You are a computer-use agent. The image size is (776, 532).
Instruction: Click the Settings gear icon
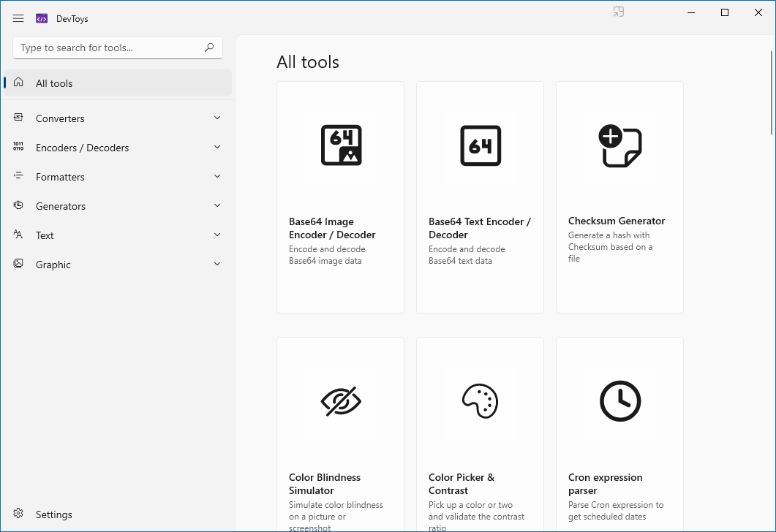19,514
